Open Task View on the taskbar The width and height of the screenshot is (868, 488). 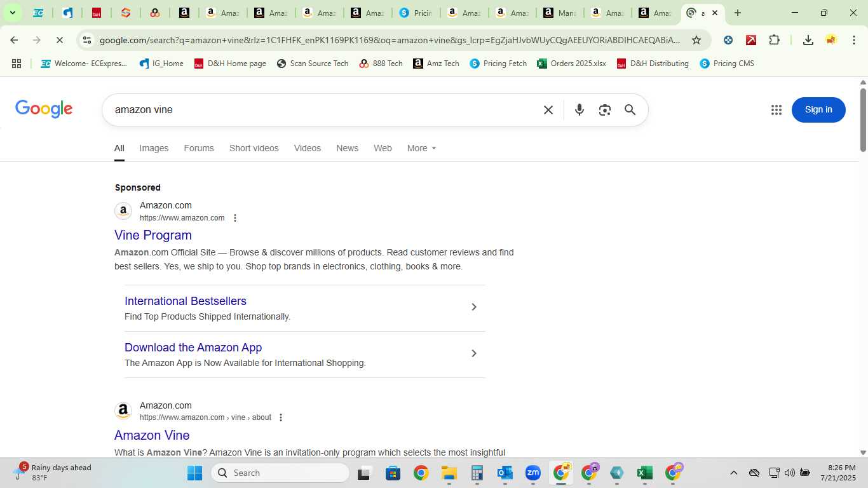click(364, 473)
